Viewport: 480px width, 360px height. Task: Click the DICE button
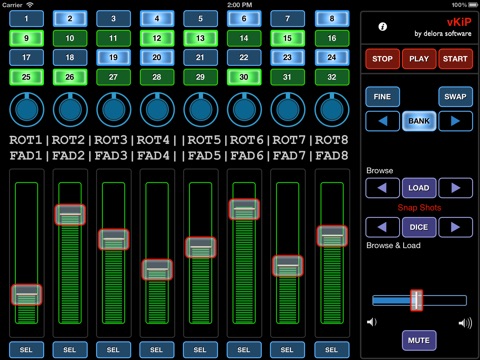pos(419,227)
